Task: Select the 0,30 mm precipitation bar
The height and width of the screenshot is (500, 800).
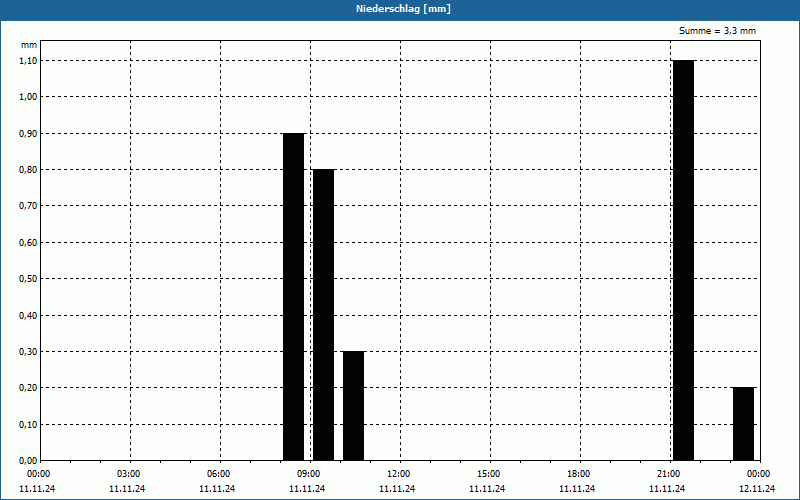Action: [354, 406]
